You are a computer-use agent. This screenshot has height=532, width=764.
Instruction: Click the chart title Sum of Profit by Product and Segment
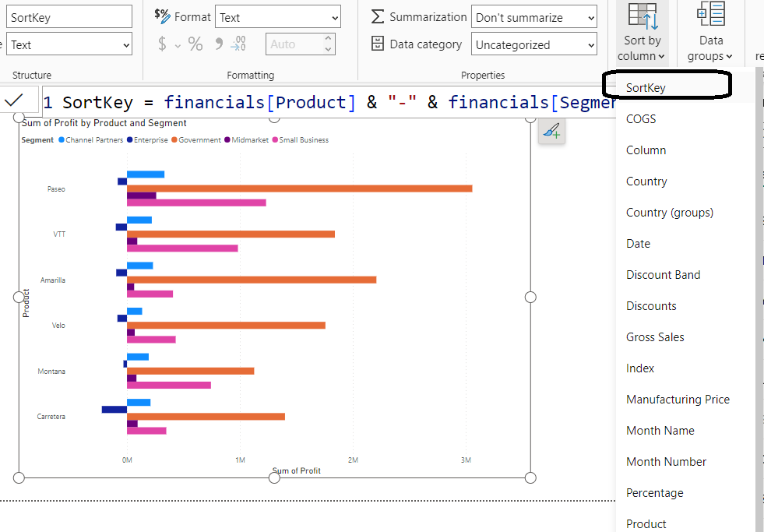point(104,123)
